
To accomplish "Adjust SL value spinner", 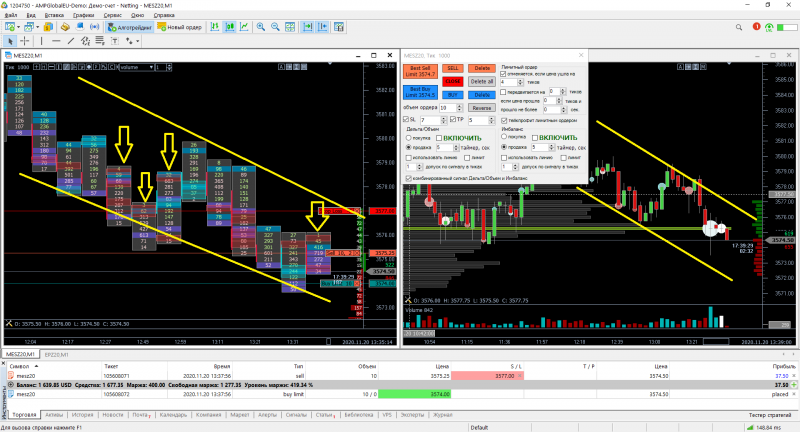I will 443,120.
